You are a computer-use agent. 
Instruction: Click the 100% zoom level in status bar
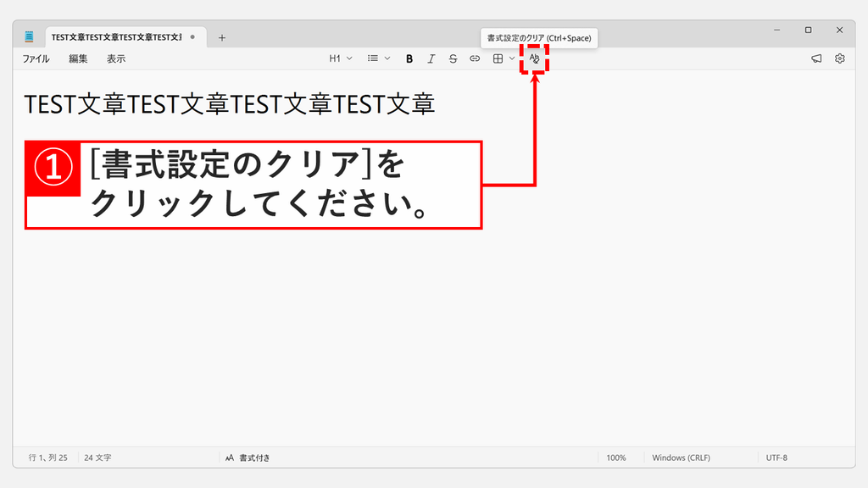click(616, 457)
